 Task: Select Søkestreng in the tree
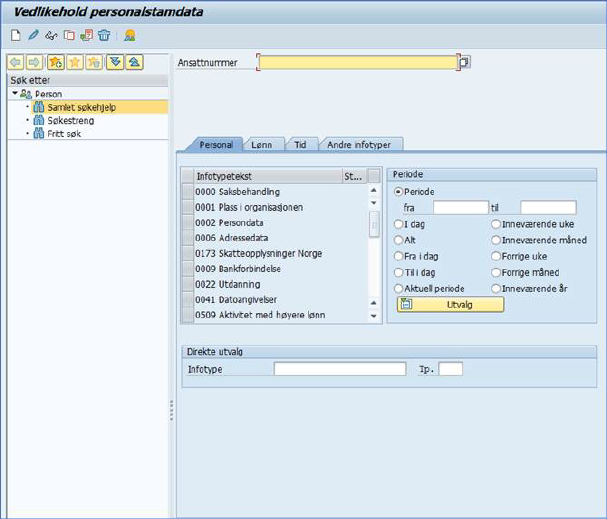71,120
